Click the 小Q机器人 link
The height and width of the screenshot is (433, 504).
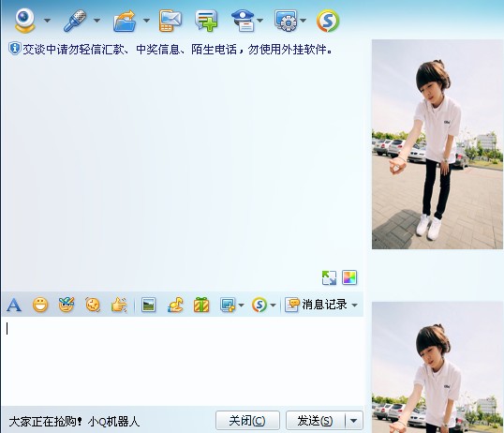coord(113,421)
